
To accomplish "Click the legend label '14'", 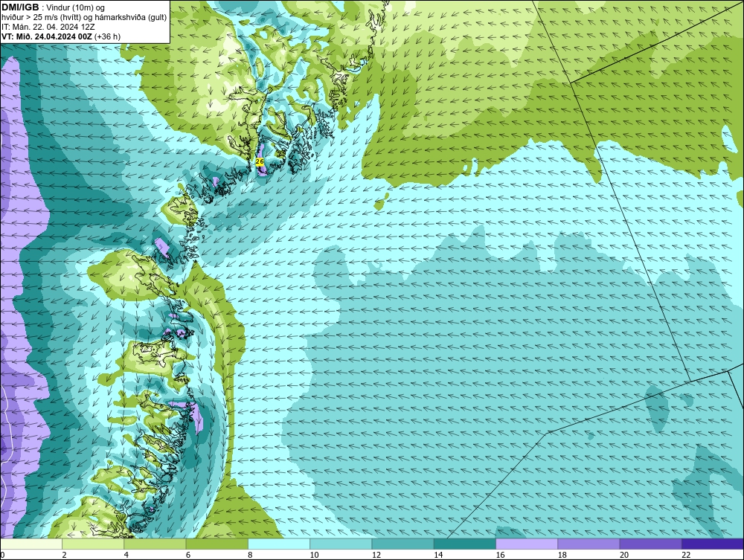I will 438,555.
